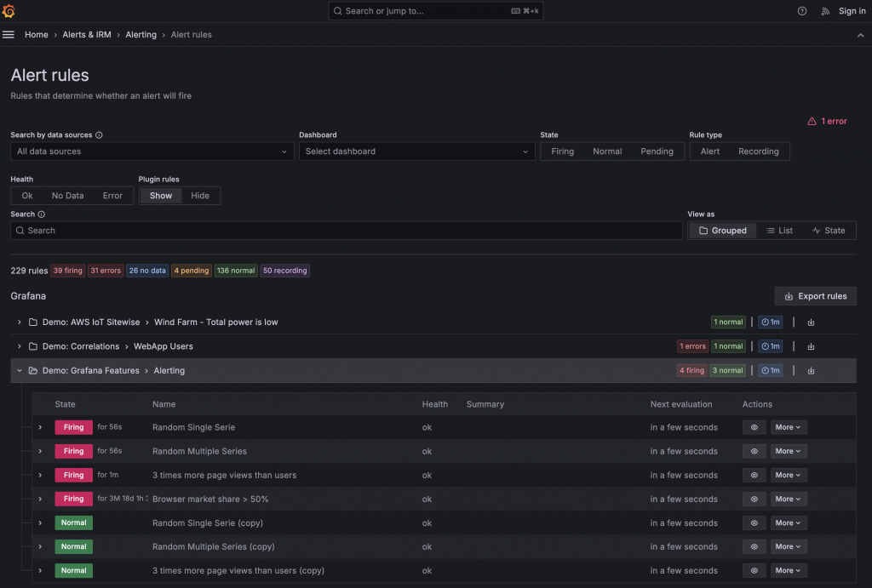
Task: Click 1m interval badge on Wind Farm row
Action: pyautogui.click(x=770, y=323)
